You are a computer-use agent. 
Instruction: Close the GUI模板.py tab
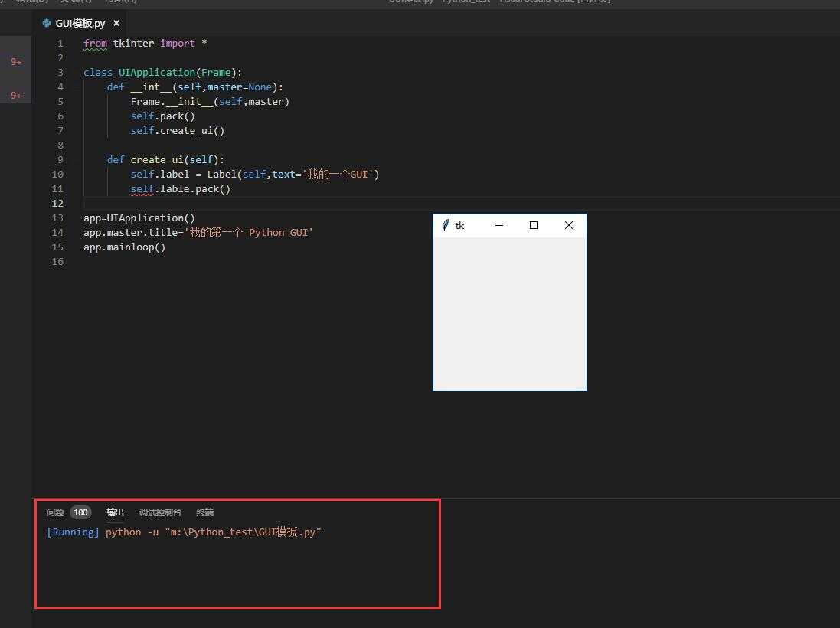click(116, 23)
